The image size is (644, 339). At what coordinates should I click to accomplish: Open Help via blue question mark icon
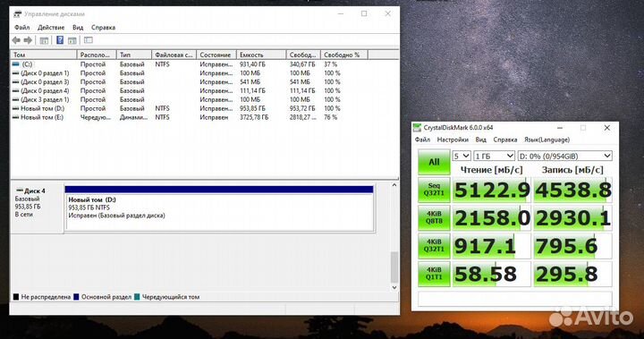click(60, 40)
